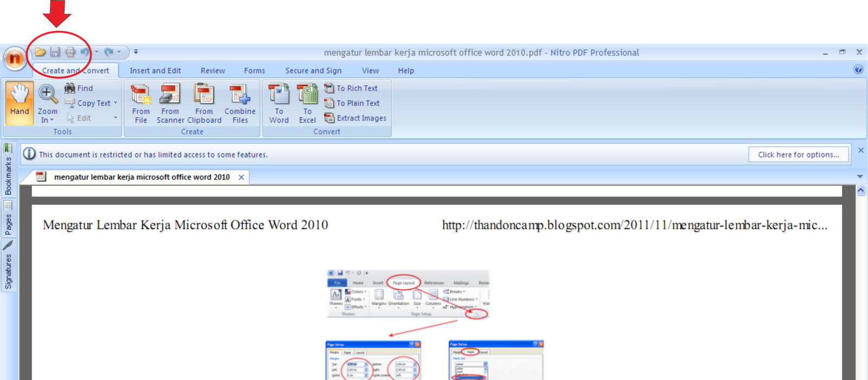Image resolution: width=868 pixels, height=380 pixels.
Task: Expand the Undo history dropdown arrow
Action: tap(97, 52)
